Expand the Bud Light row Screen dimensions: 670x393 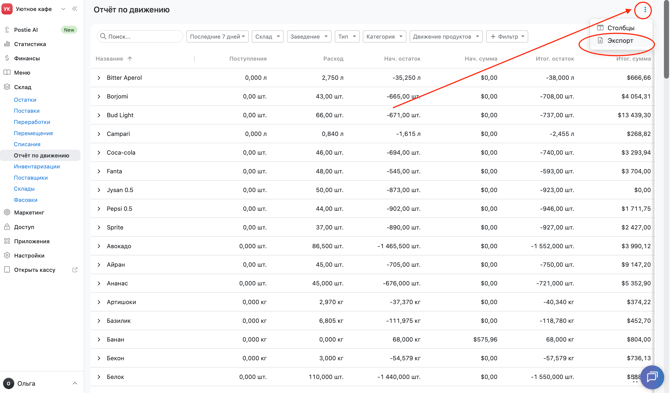tap(99, 115)
